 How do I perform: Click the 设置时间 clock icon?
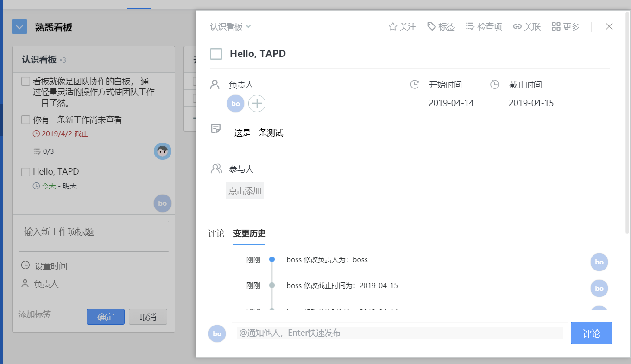[24, 265]
